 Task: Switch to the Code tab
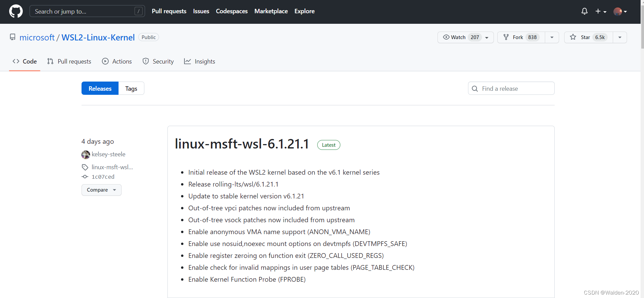(x=24, y=62)
